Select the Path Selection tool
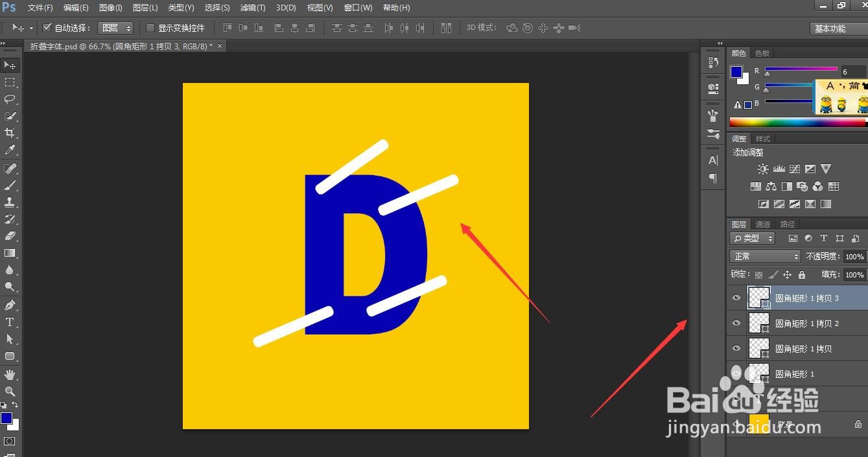The image size is (868, 457). tap(10, 339)
